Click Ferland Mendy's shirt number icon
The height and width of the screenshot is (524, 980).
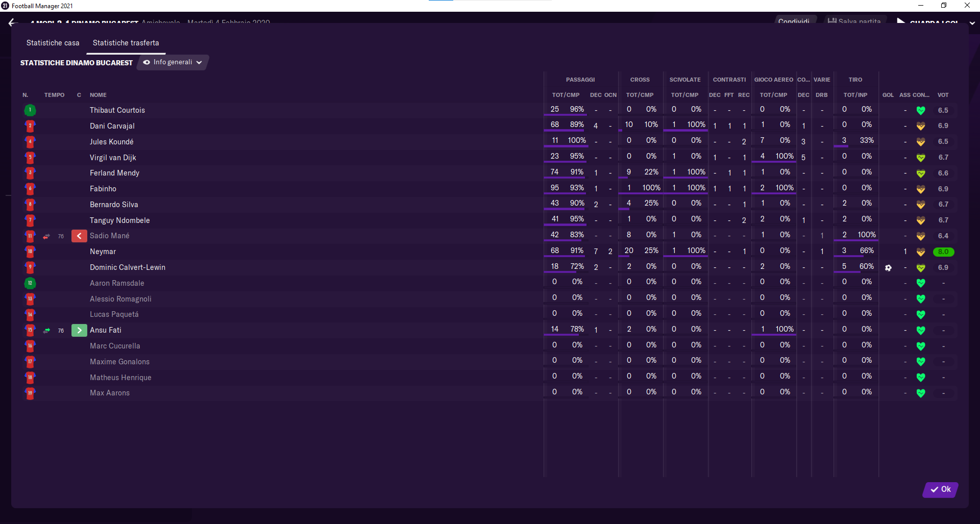click(30, 173)
